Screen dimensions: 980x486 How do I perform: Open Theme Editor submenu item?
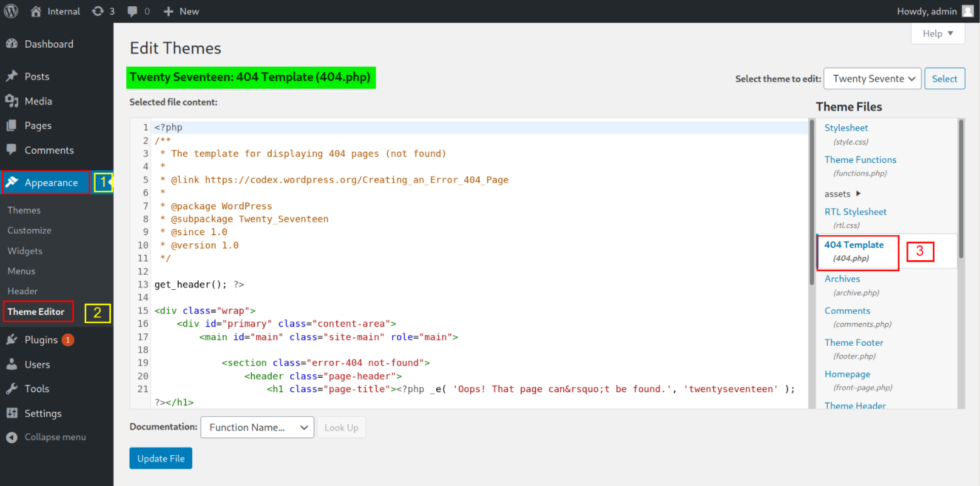36,311
